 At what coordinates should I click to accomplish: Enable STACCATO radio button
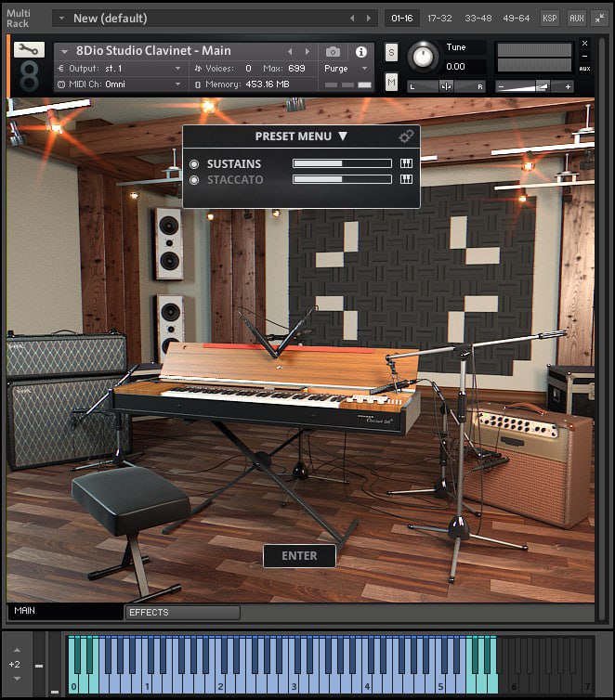click(194, 180)
